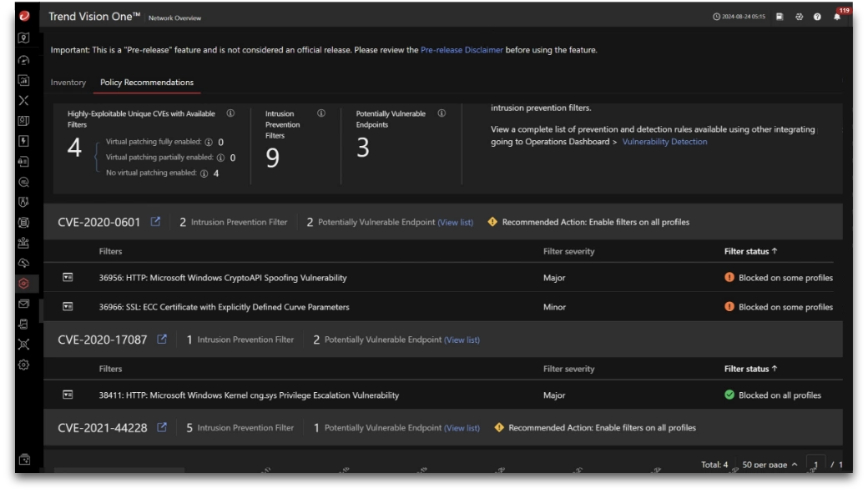Click the Total: 4 count in the footer
Screen dimensions: 868x493
pyautogui.click(x=714, y=465)
